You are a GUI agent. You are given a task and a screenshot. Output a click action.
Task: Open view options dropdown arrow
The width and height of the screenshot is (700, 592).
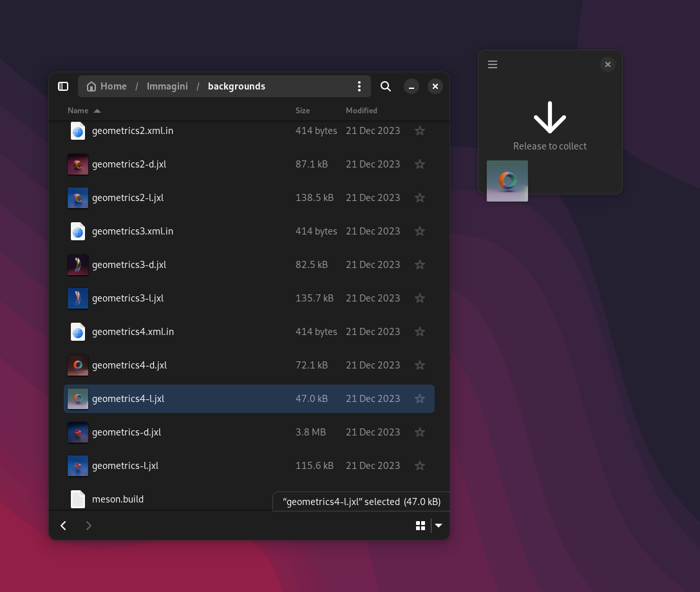pyautogui.click(x=439, y=526)
